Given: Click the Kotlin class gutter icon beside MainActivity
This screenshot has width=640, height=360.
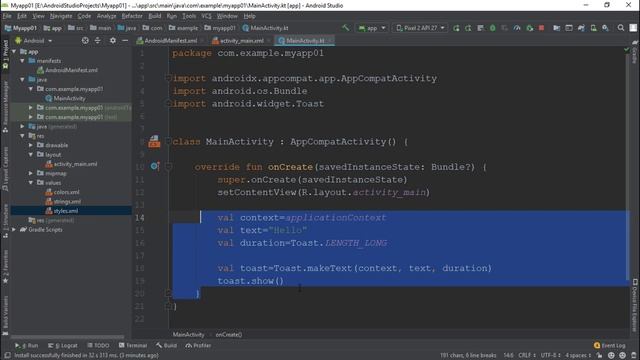Looking at the screenshot, I should tap(154, 141).
